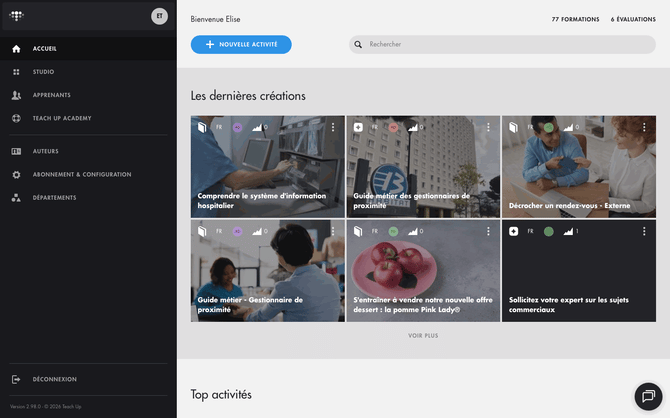670x418 pixels.
Task: Click FR language tag on Sollicitez votre expert card
Action: point(530,231)
